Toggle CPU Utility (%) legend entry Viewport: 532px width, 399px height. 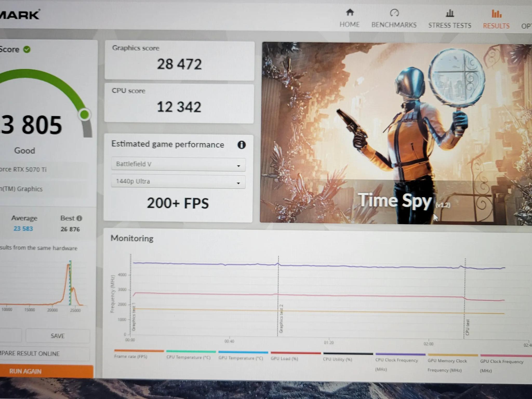coord(348,356)
